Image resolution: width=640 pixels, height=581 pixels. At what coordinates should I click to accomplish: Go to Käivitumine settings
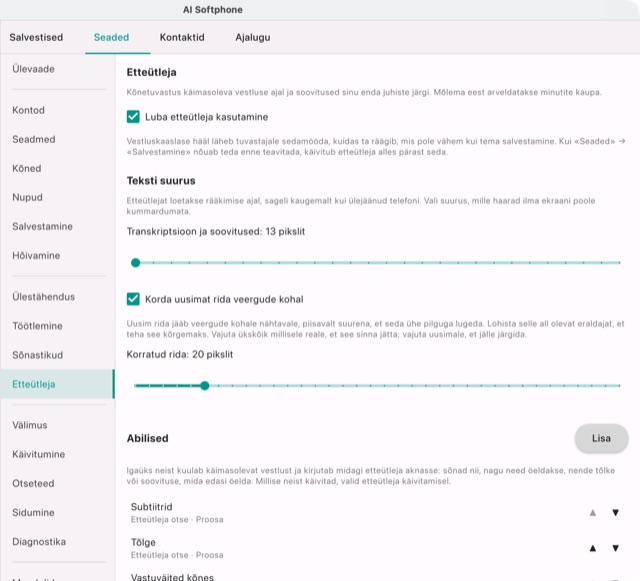(x=57, y=454)
